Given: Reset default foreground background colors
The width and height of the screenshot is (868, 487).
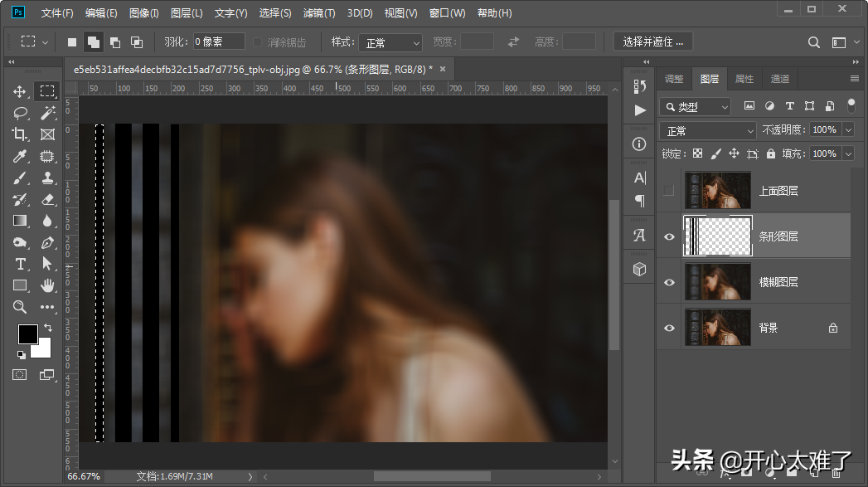Looking at the screenshot, I should [x=21, y=354].
